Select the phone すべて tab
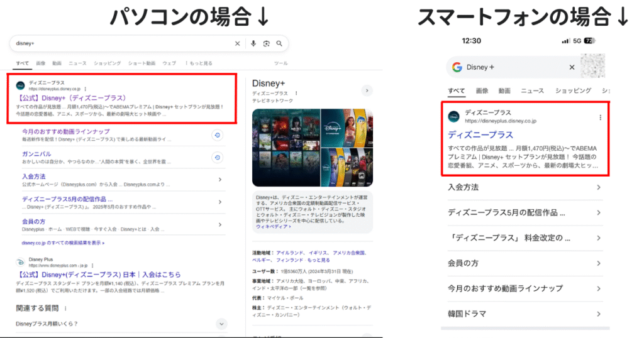The image size is (644, 338). coord(457,90)
